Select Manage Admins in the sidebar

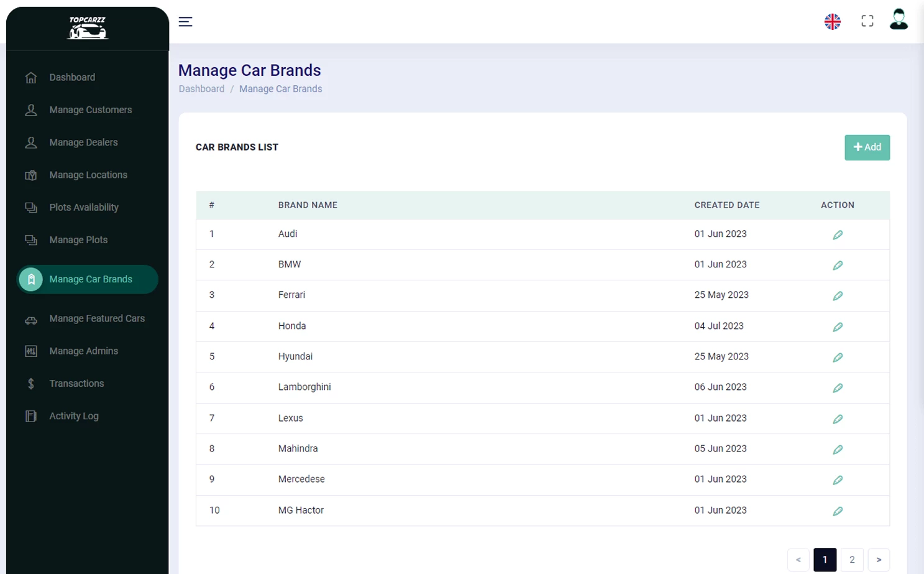pyautogui.click(x=83, y=351)
